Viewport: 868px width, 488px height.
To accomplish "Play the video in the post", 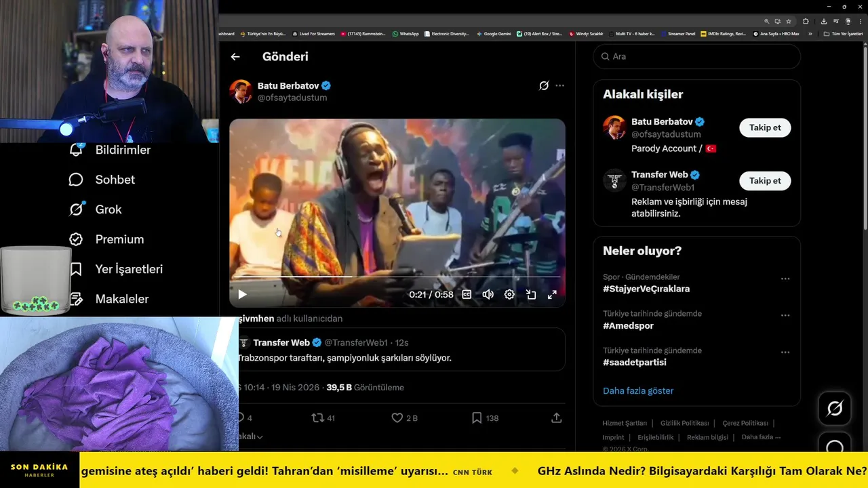I will tap(242, 294).
